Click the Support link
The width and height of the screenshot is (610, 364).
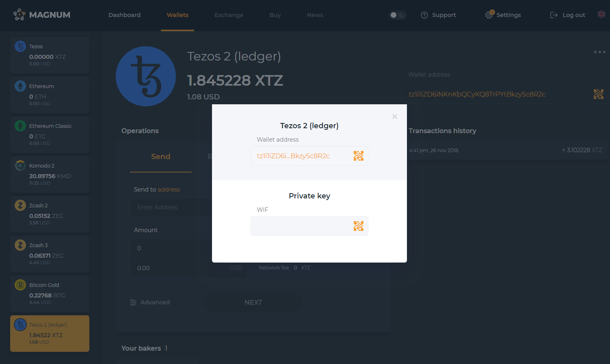click(444, 15)
